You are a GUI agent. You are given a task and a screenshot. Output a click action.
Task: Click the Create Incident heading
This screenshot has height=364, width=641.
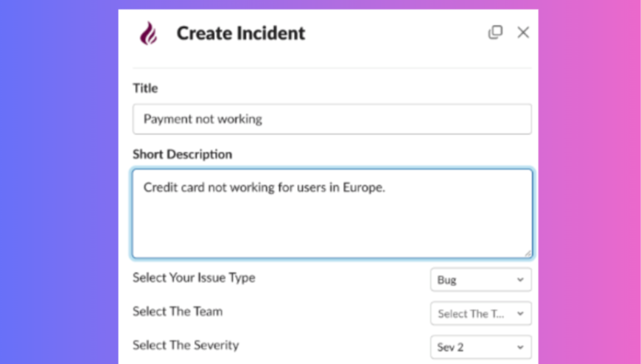point(240,33)
